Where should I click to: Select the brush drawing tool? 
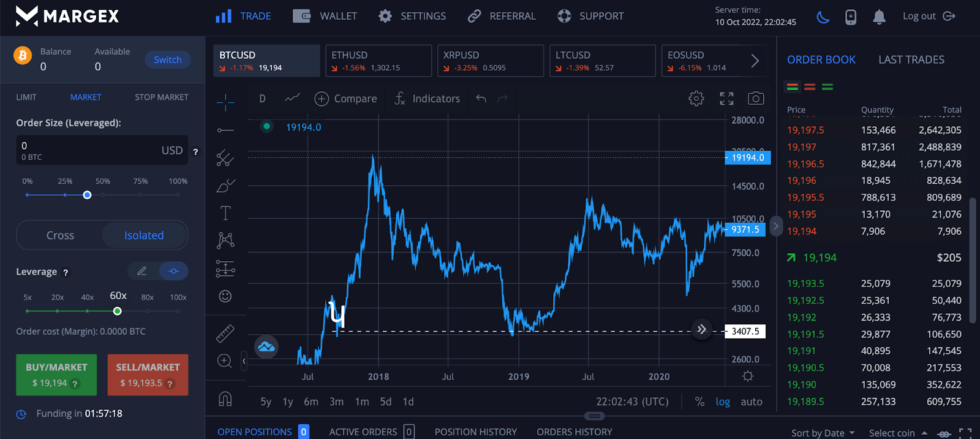(x=225, y=185)
